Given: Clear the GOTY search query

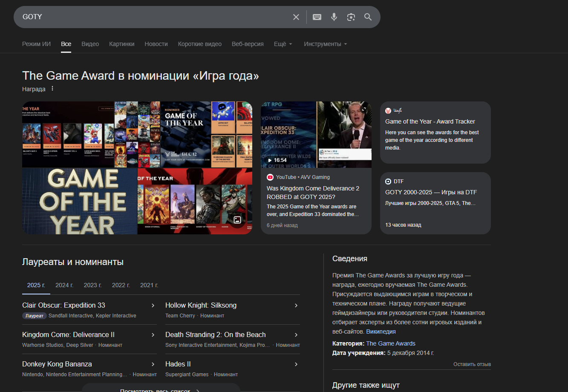Looking at the screenshot, I should pyautogui.click(x=296, y=17).
